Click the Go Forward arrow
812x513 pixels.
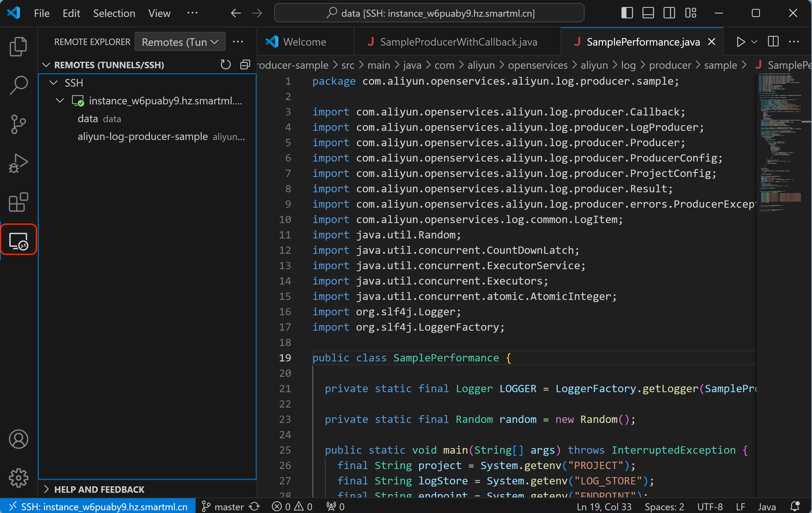tap(257, 13)
